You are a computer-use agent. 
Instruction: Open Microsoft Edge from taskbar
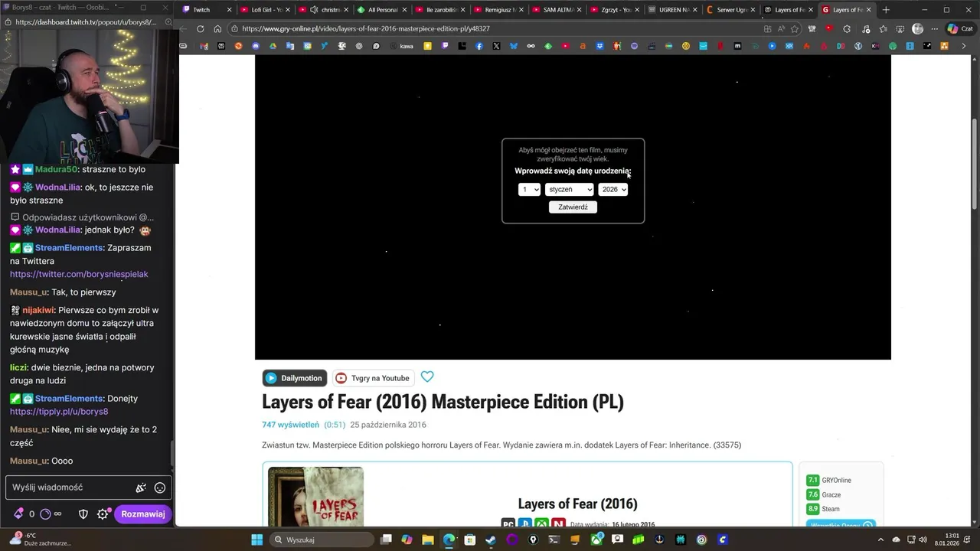[x=449, y=540]
